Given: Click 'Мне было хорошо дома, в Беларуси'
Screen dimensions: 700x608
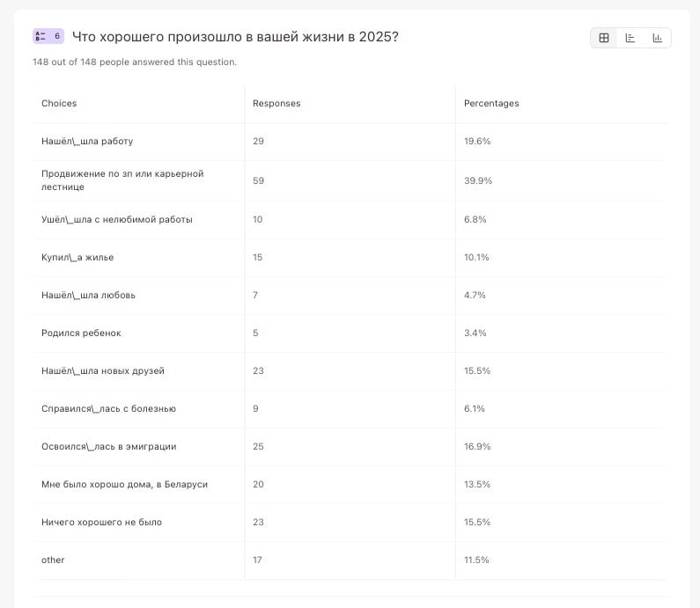Looking at the screenshot, I should 124,485.
